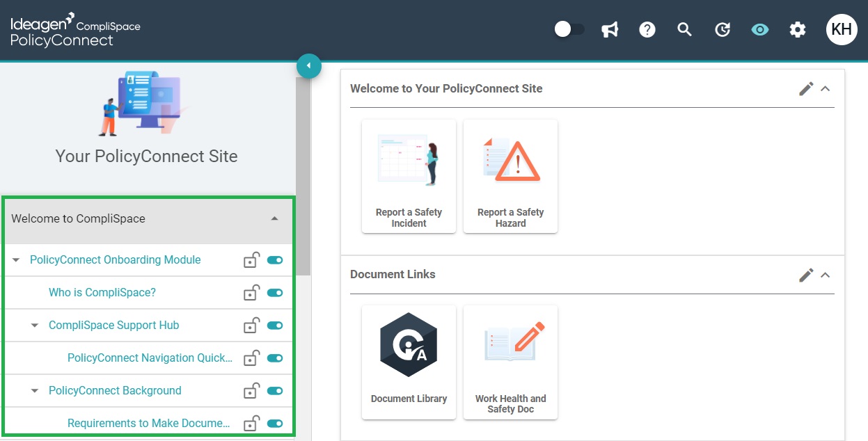This screenshot has height=441, width=868.
Task: Toggle switch for Requirements to Make Docume row
Action: [275, 424]
